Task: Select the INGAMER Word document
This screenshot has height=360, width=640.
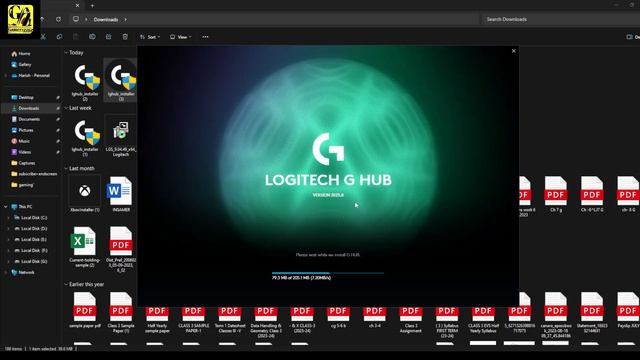Action: (x=121, y=193)
